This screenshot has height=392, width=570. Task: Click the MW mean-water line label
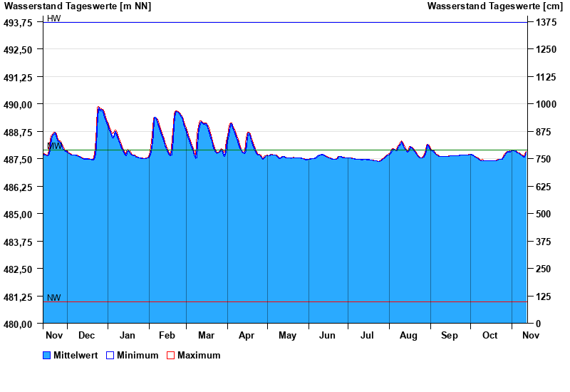[x=54, y=145]
